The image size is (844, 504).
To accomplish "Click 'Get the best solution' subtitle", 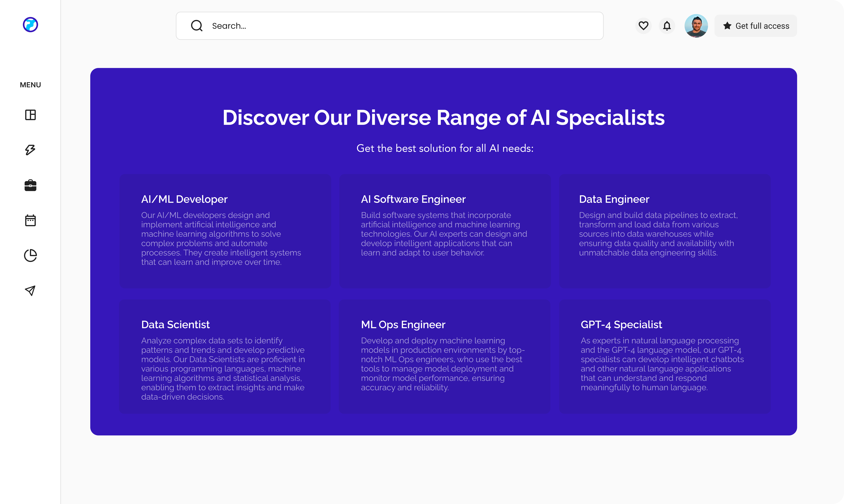I will tap(445, 148).
